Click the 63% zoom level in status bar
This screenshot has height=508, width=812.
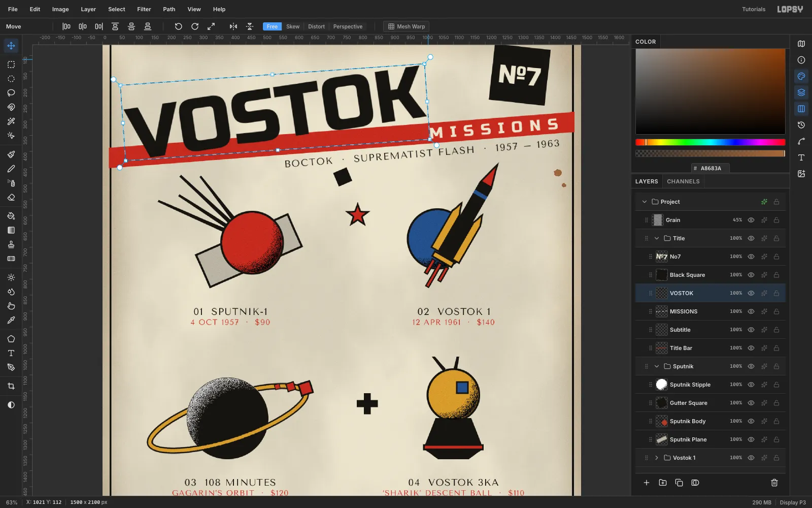[12, 502]
